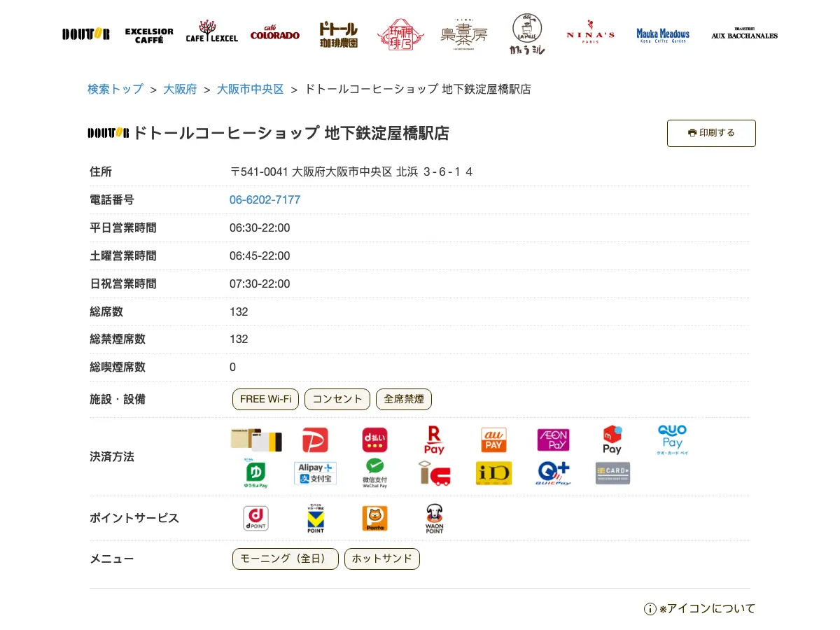Select the Alipay+ 支付宝 icon

click(316, 473)
